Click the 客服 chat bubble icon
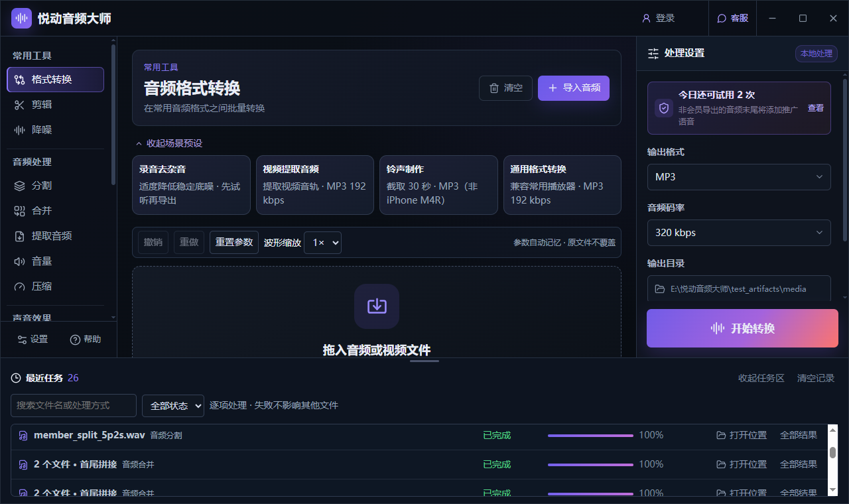This screenshot has width=849, height=504. [722, 19]
